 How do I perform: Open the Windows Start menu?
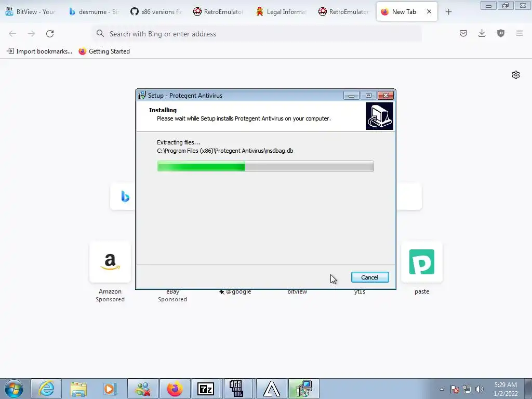click(14, 389)
